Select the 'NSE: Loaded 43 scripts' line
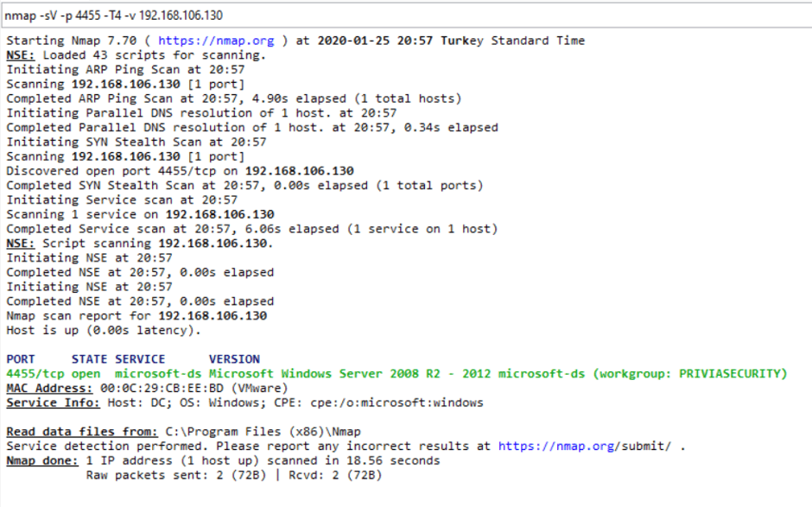 (136, 55)
